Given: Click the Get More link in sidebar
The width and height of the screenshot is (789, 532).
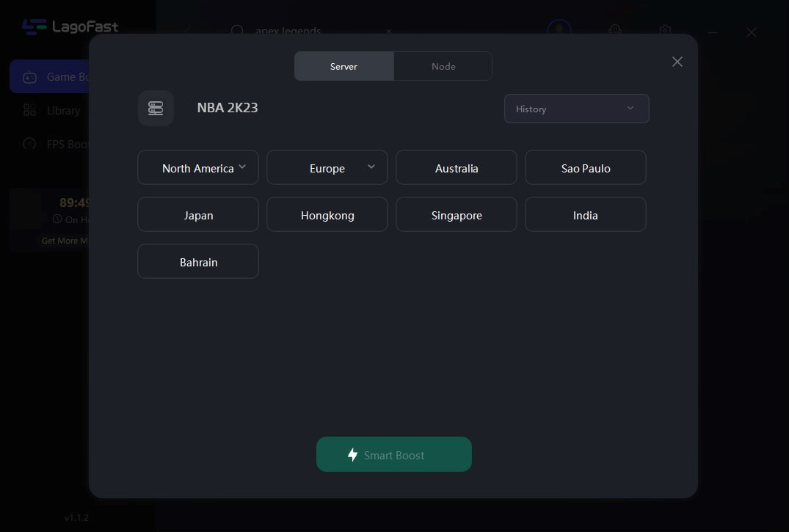Looking at the screenshot, I should tap(65, 240).
